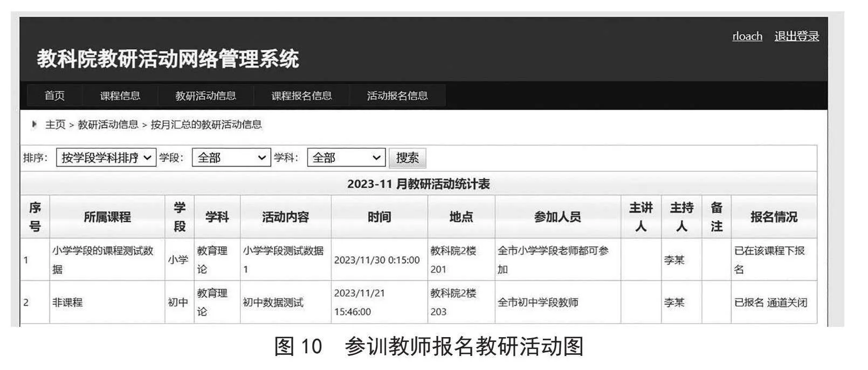
Task: Click the 序号 column header
Action: (x=35, y=217)
